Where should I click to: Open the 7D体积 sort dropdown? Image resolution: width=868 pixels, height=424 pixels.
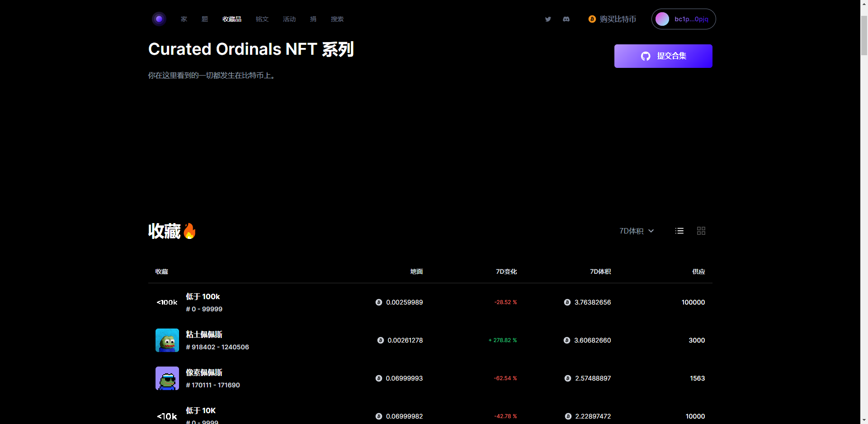(637, 231)
